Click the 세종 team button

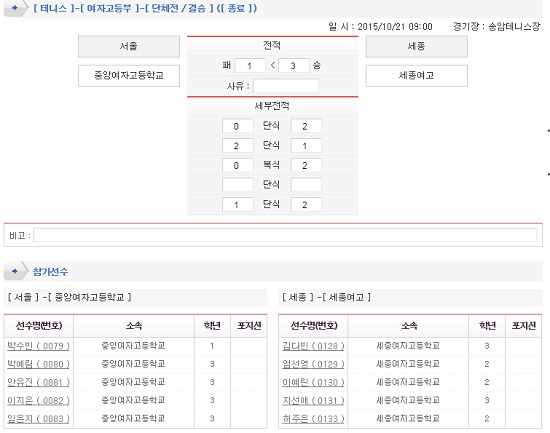[416, 46]
